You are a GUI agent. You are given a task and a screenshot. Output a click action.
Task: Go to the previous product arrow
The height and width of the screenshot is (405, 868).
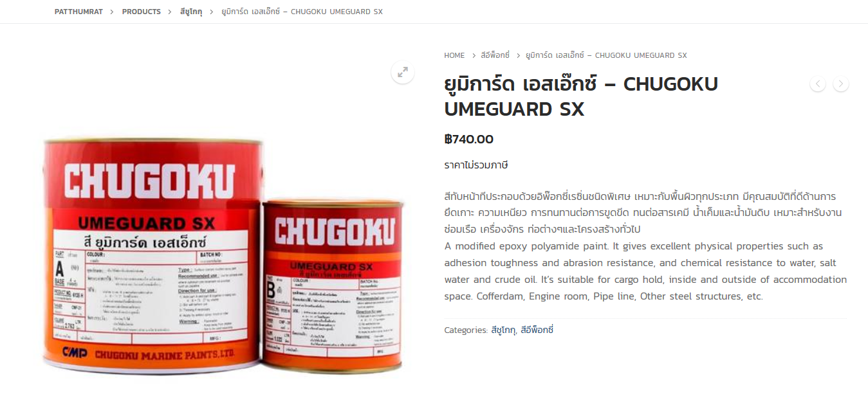pyautogui.click(x=818, y=84)
